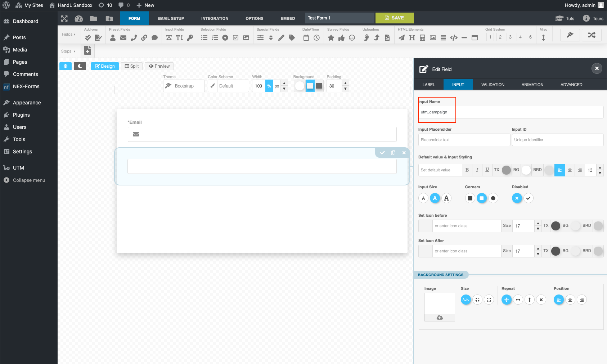607x364 pixels.
Task: Click the Input Placeholder text field
Action: (464, 140)
